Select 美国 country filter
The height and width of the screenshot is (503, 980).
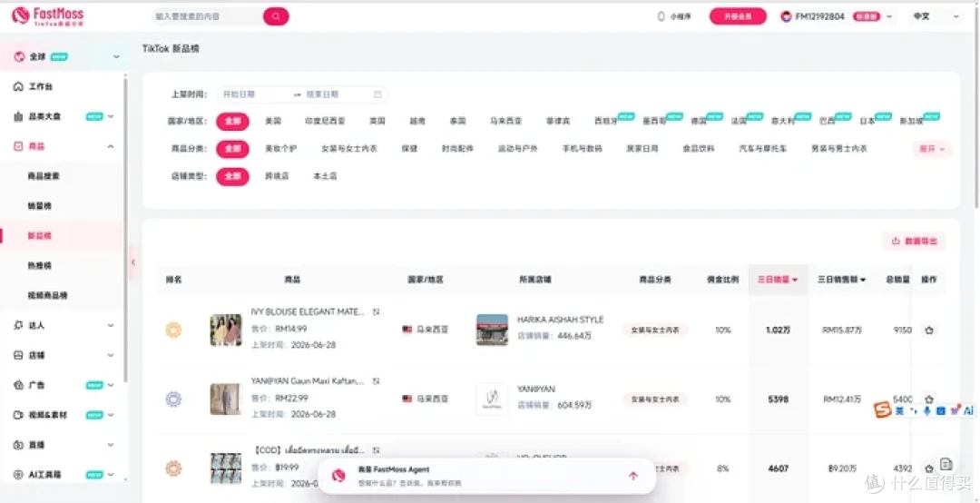(x=273, y=121)
